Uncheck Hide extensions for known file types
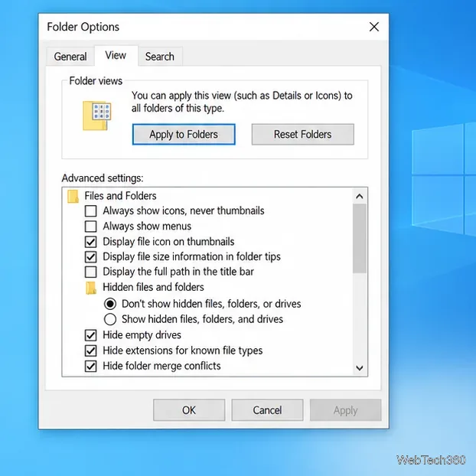The height and width of the screenshot is (476, 476). (91, 351)
